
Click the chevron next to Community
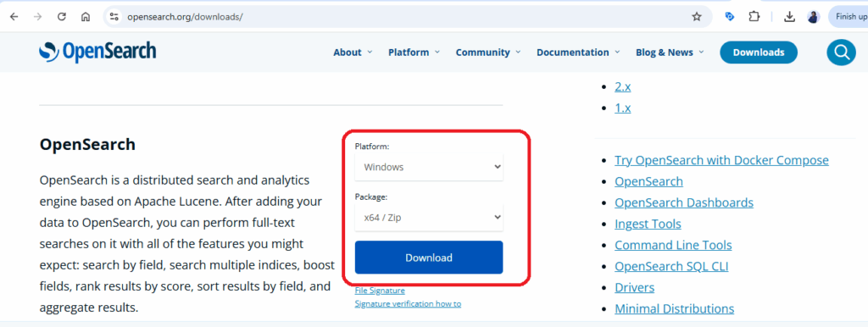coord(518,52)
